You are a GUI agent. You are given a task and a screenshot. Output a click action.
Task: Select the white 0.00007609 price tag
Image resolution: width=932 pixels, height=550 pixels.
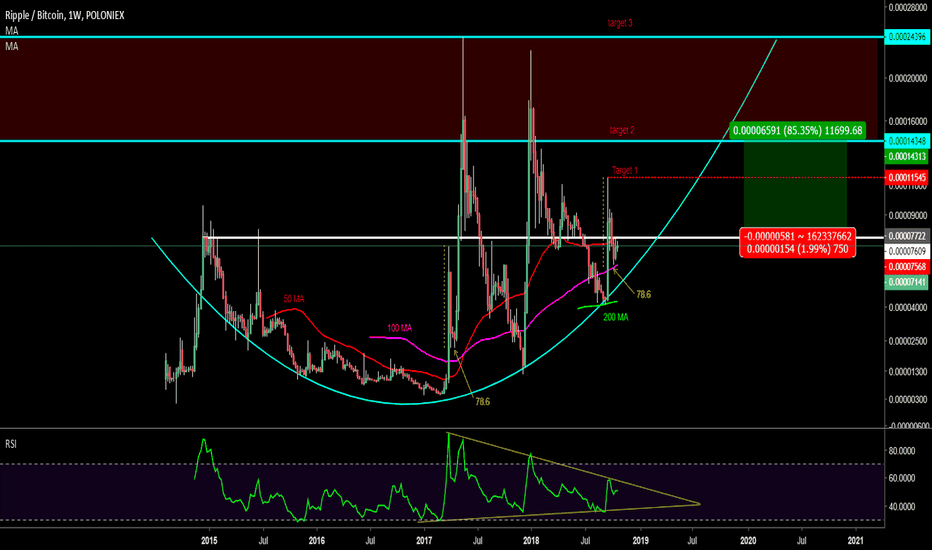pos(906,251)
